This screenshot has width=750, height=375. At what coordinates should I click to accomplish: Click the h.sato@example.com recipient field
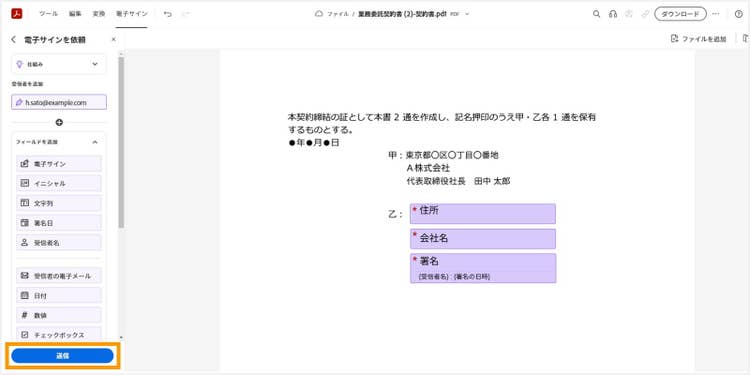pyautogui.click(x=59, y=102)
